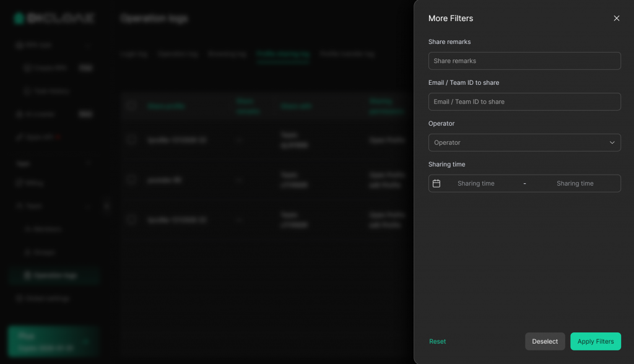
Task: Check the third table row checkbox
Action: coord(131,219)
